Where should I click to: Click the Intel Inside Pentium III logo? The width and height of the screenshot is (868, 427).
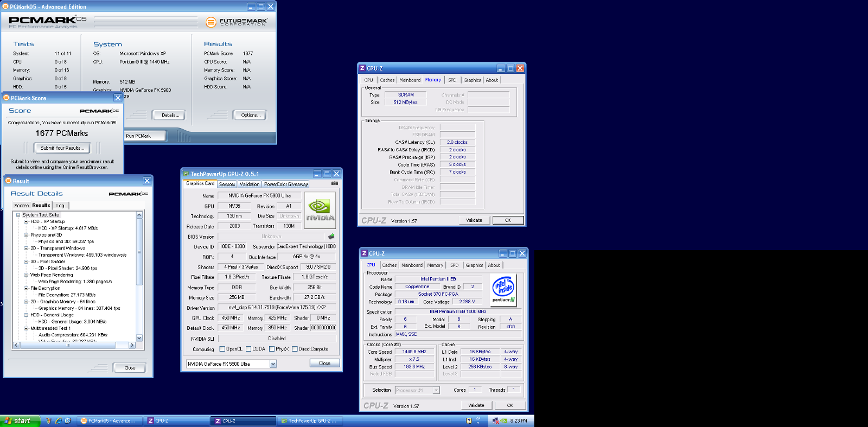[x=504, y=290]
